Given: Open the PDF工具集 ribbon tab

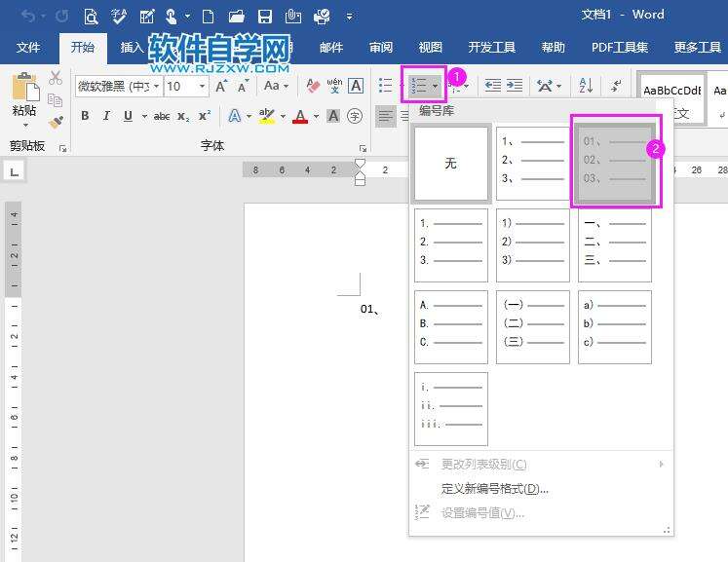Looking at the screenshot, I should (620, 48).
